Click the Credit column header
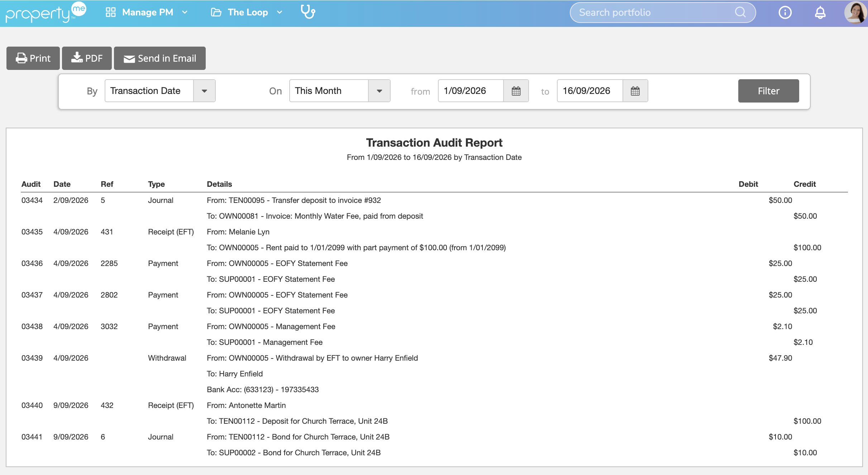 tap(804, 184)
